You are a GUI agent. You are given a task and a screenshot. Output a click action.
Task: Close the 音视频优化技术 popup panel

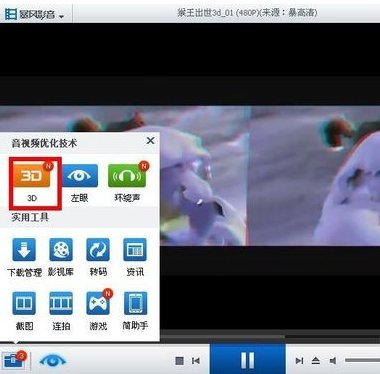[x=150, y=141]
